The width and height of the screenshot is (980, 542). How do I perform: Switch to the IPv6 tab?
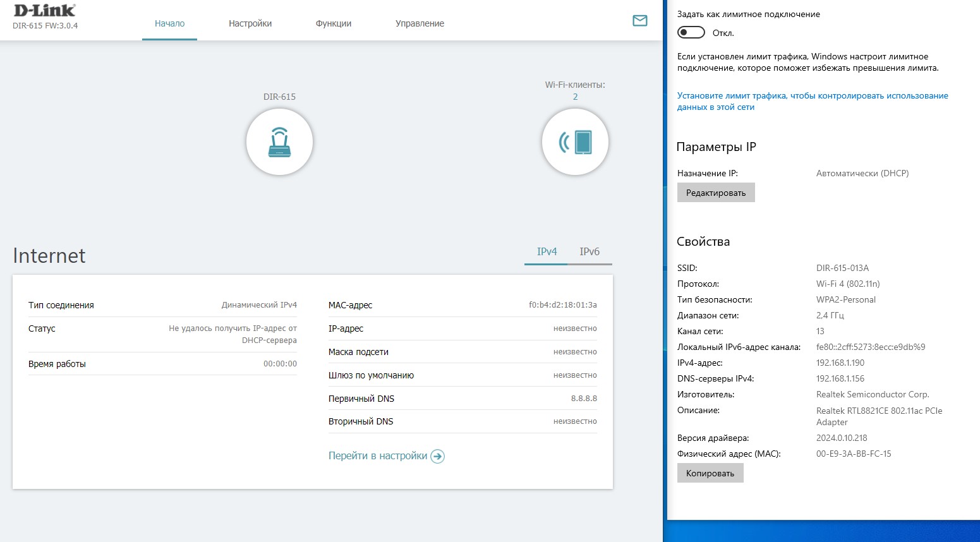(590, 251)
